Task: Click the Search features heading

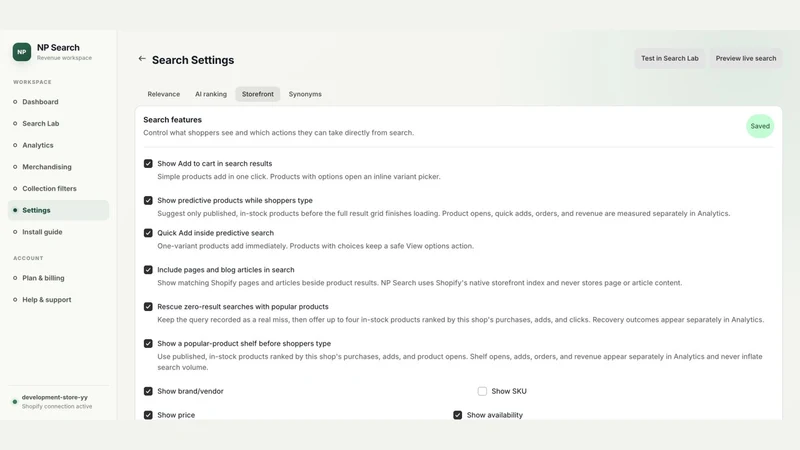Action: pos(172,120)
